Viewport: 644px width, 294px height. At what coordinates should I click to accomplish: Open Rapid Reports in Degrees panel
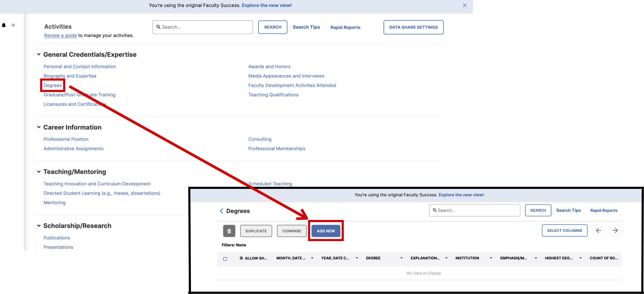click(604, 210)
